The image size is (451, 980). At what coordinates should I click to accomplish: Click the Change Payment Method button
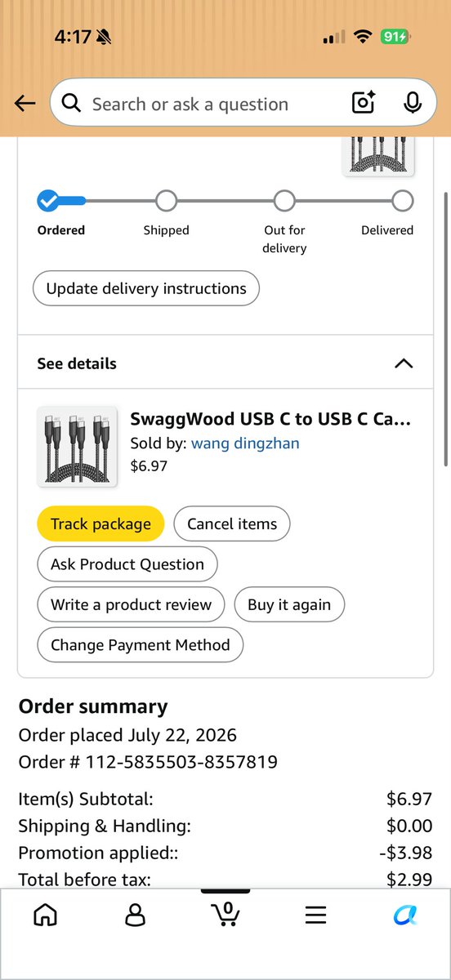pyautogui.click(x=141, y=645)
